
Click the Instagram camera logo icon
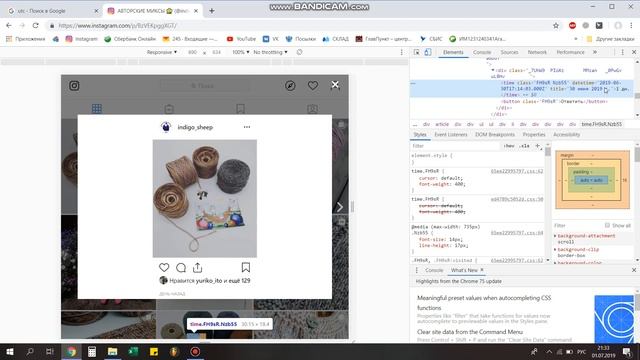[74, 86]
